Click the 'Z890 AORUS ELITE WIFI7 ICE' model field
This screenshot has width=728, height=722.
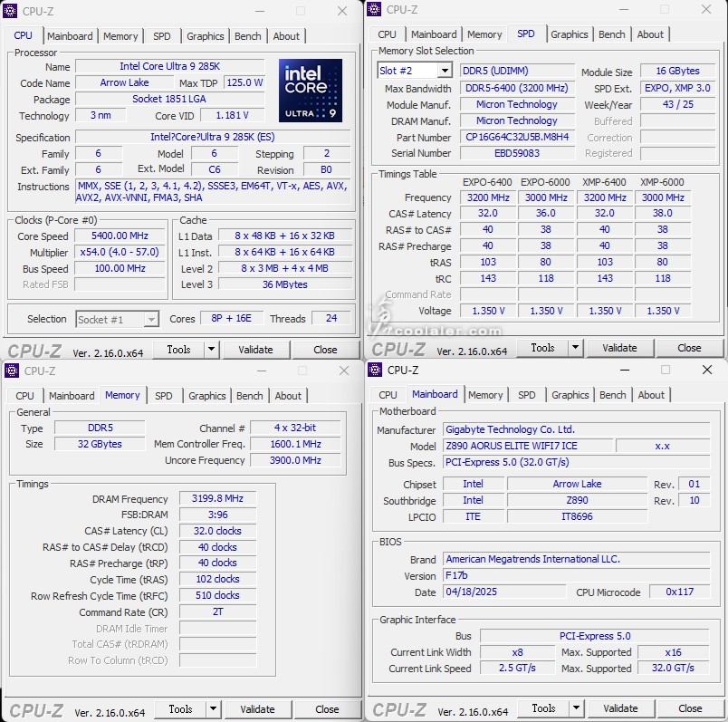(x=528, y=446)
